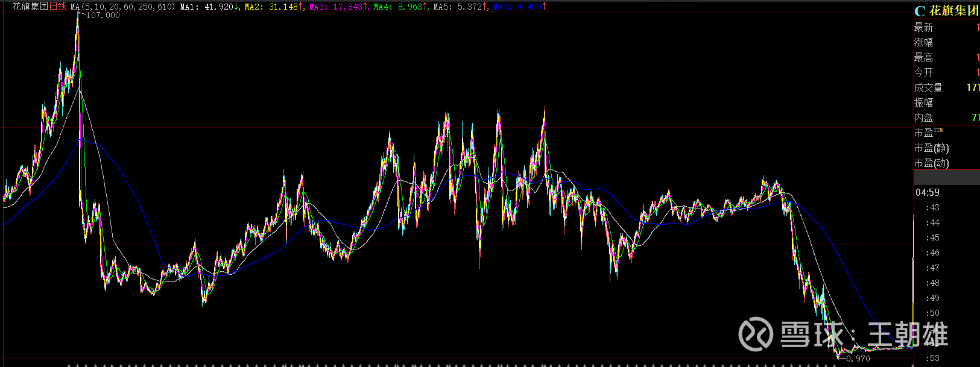Select the 日线 daily period label
The height and width of the screenshot is (367, 980).
tap(58, 6)
